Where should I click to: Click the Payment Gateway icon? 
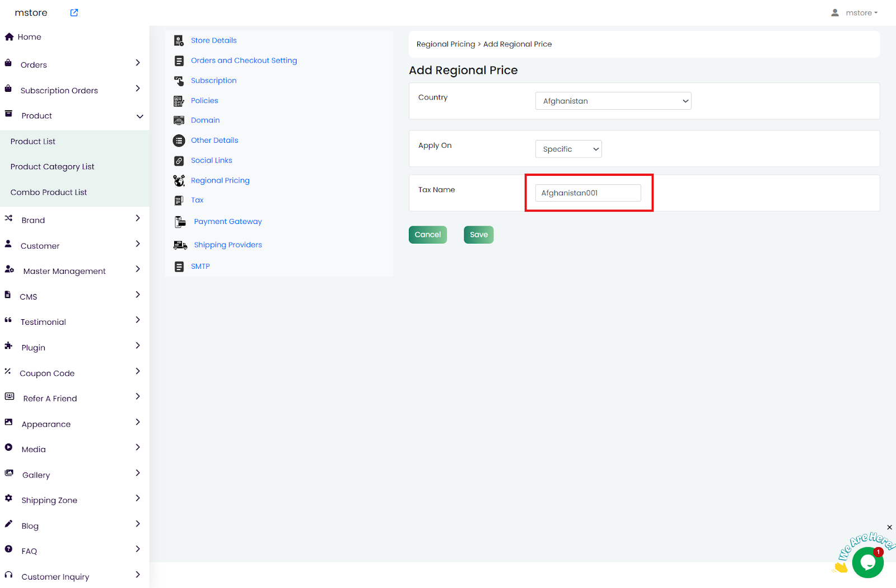180,222
